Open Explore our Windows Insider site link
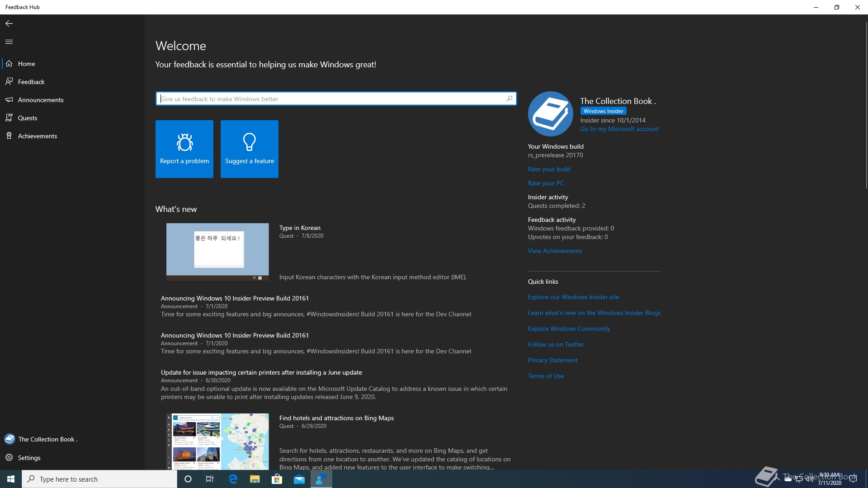The image size is (868, 488). point(574,297)
